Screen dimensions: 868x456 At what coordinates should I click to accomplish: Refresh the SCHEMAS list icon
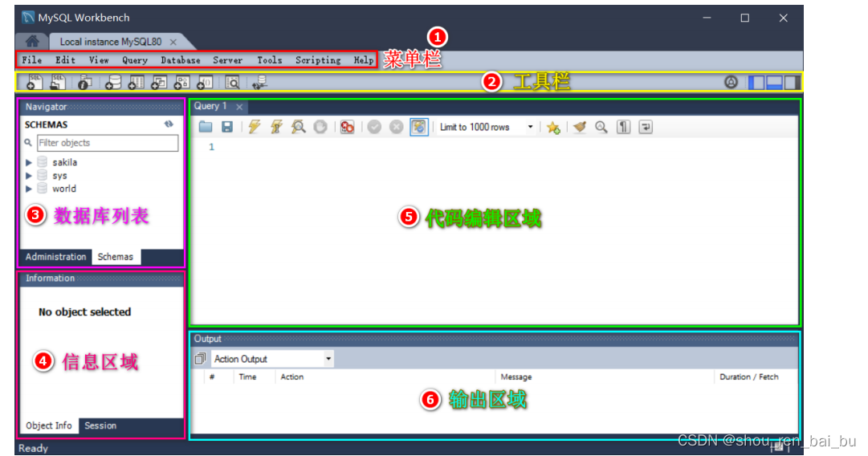169,124
